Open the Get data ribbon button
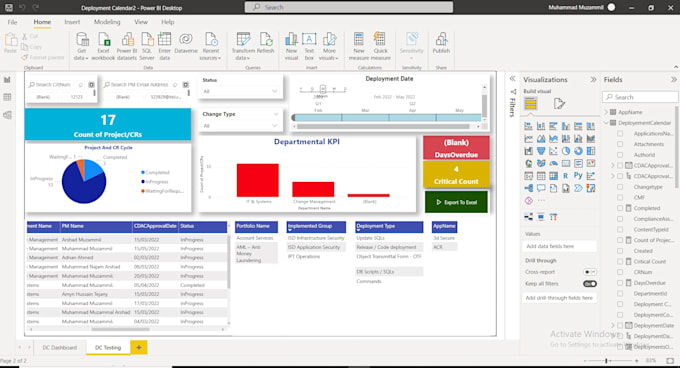Screen dimensions: 680x368 (82, 46)
